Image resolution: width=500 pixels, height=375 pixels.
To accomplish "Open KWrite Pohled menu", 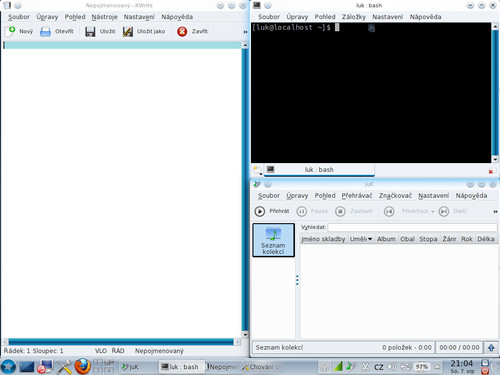I will [x=75, y=17].
